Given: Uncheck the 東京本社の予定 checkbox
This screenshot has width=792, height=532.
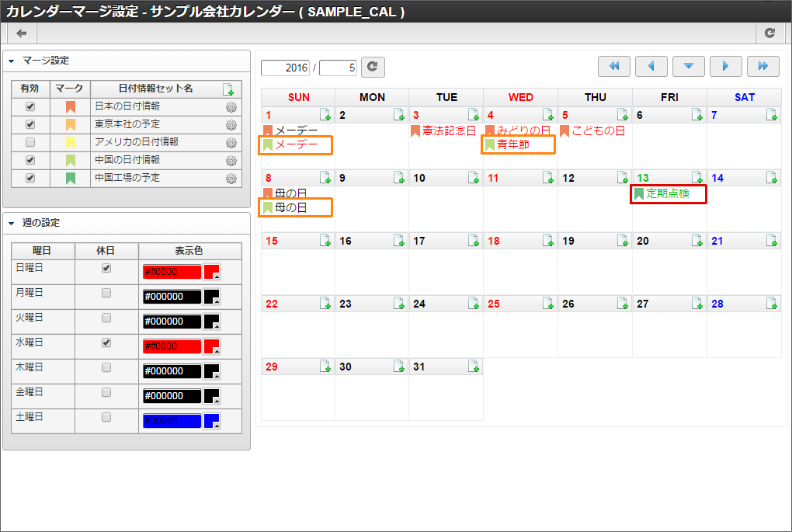Looking at the screenshot, I should (x=30, y=124).
